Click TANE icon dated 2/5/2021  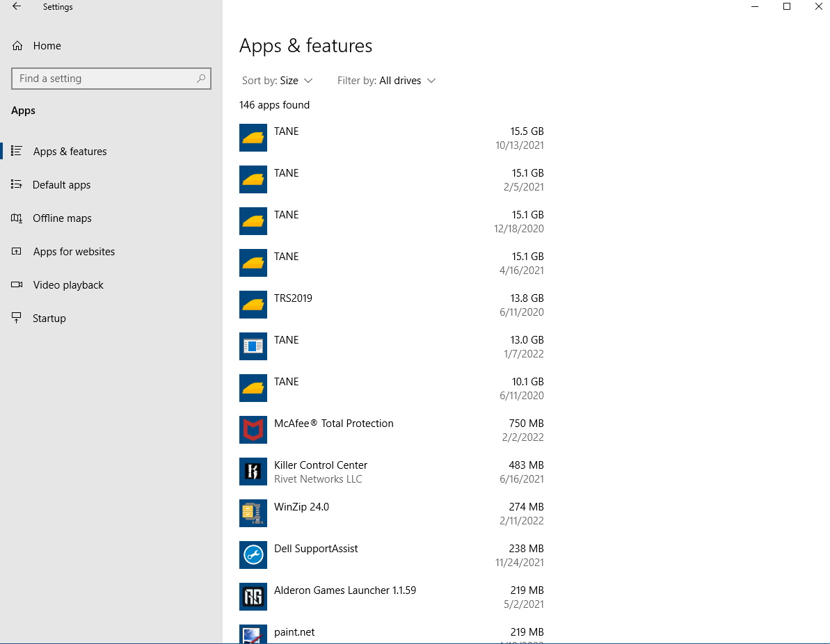(253, 179)
